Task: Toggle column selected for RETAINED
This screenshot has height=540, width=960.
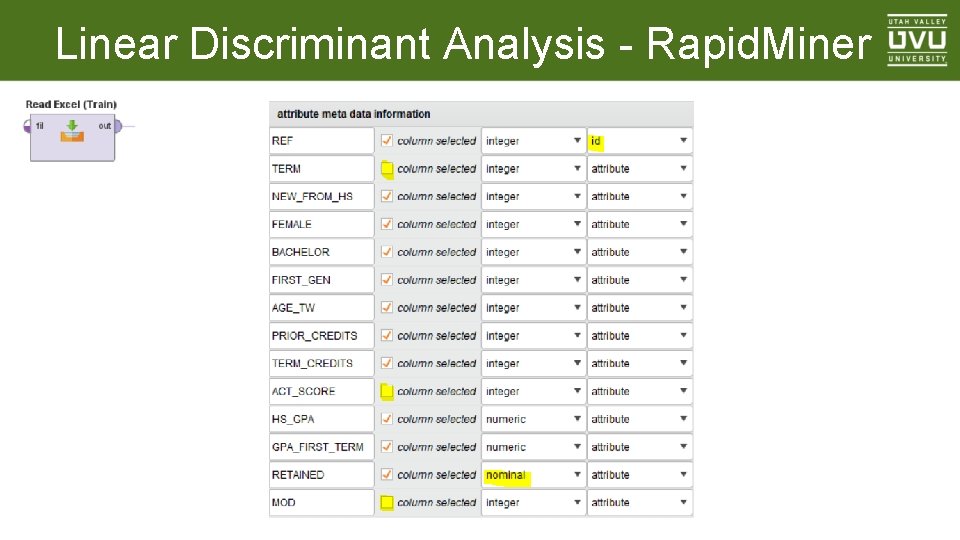Action: tap(386, 474)
